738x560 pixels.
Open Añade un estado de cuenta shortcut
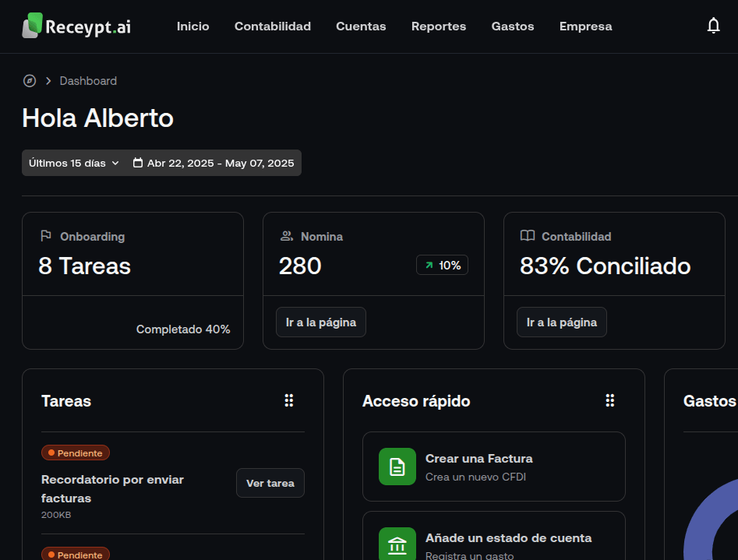click(x=494, y=537)
